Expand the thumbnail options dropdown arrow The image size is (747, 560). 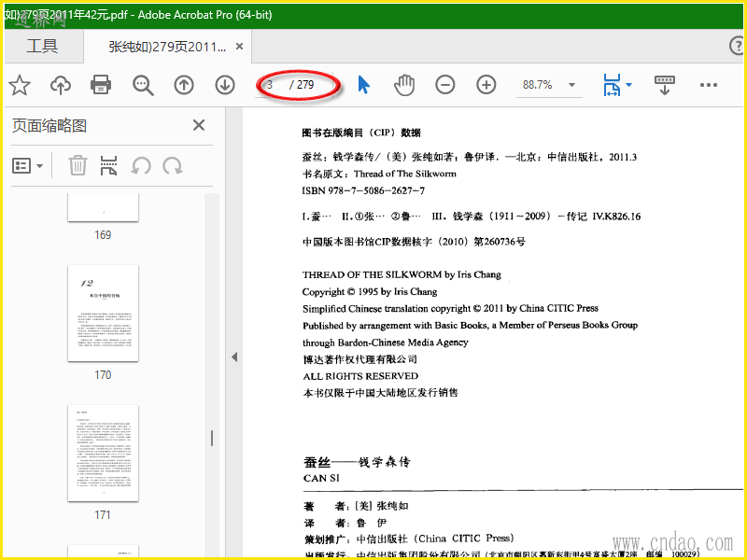click(x=39, y=166)
